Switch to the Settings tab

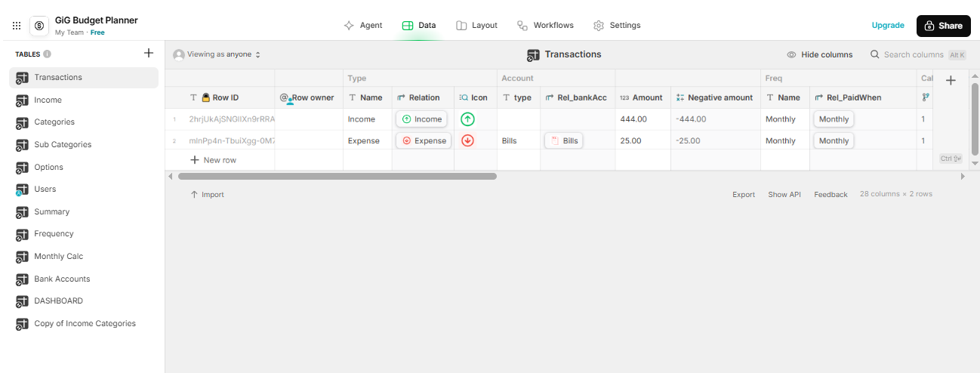pos(617,25)
